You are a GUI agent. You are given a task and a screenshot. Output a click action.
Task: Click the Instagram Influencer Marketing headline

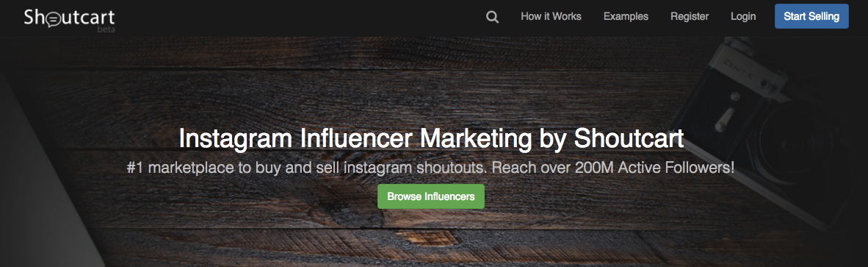[431, 138]
